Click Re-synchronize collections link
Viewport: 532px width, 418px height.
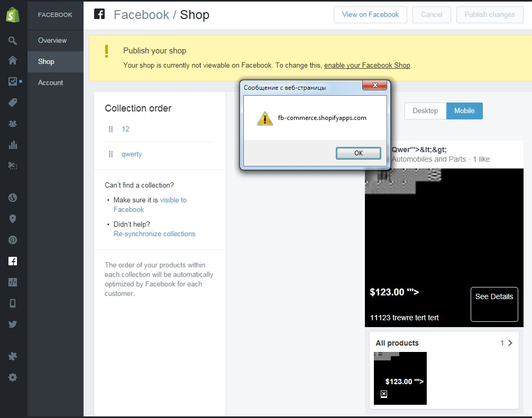[x=154, y=234]
